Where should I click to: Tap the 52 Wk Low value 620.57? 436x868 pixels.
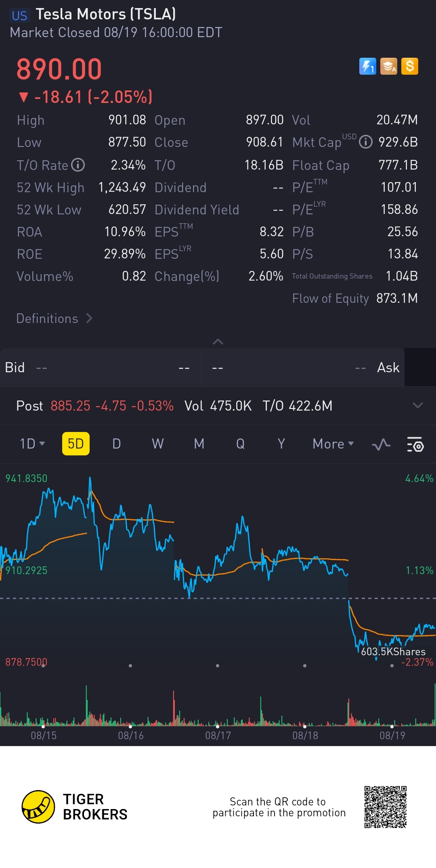tap(127, 210)
